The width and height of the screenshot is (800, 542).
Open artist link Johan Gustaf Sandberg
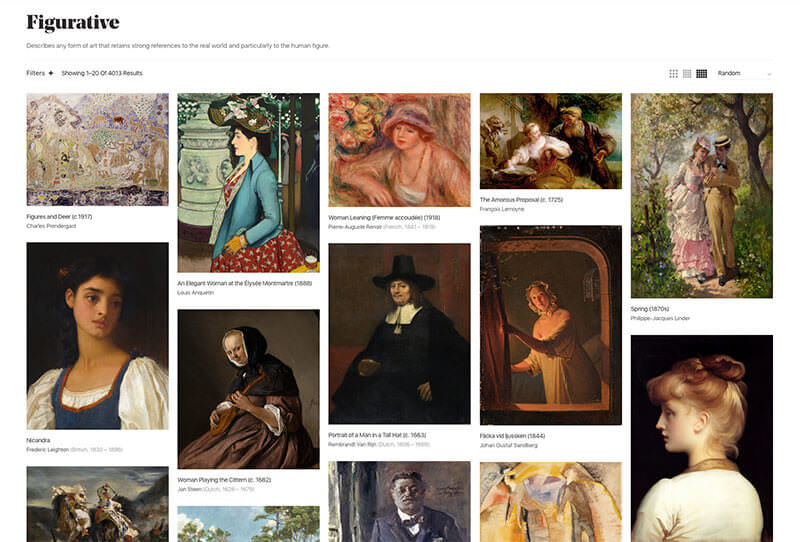pyautogui.click(x=509, y=446)
